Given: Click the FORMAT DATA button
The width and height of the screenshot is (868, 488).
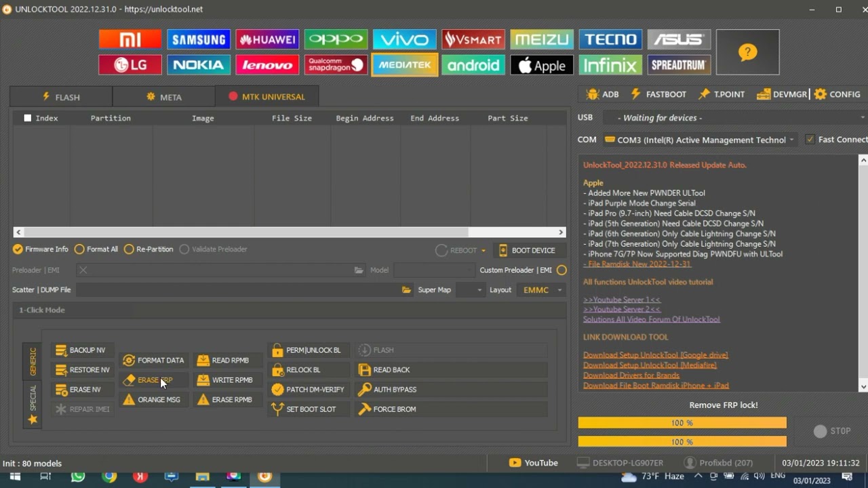Looking at the screenshot, I should 153,361.
